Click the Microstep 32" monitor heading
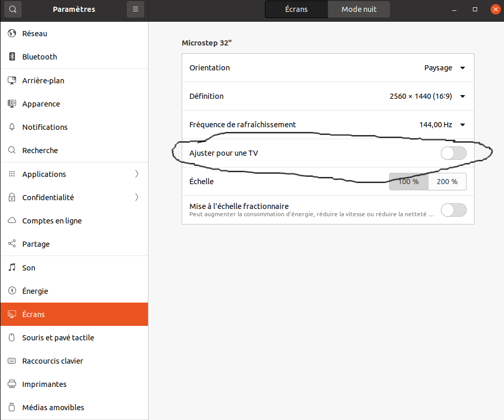The width and height of the screenshot is (504, 420). 206,43
